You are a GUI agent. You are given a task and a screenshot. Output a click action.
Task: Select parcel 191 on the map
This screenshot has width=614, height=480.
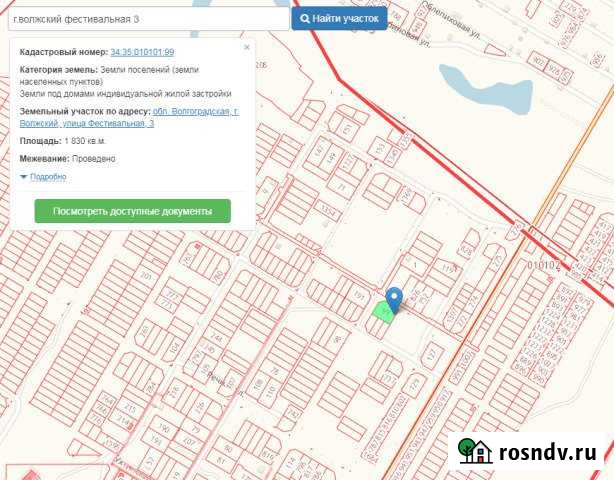[358, 296]
